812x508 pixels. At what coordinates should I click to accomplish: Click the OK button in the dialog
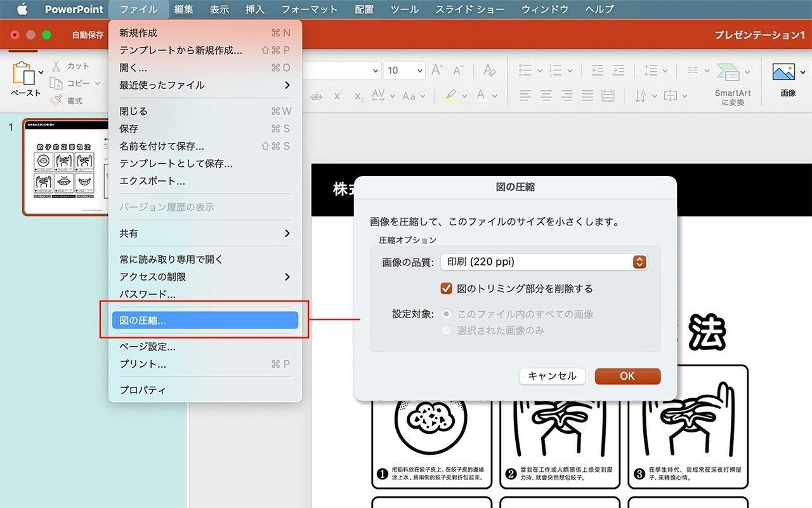coord(627,376)
